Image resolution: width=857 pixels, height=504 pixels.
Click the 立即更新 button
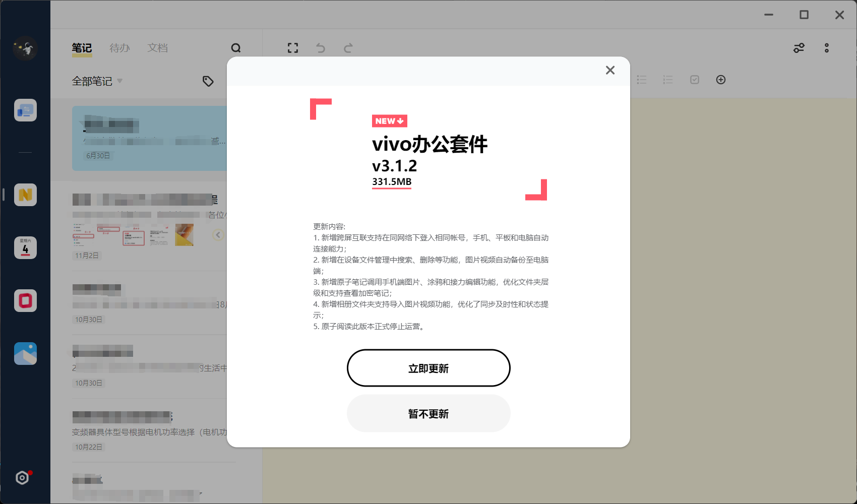[x=428, y=368]
